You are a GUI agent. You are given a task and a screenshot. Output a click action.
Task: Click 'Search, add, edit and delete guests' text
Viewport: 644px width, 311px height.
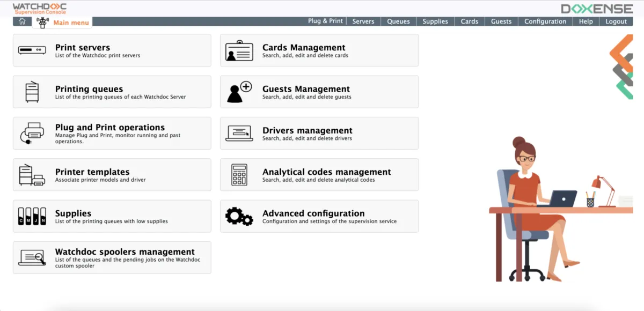tap(307, 97)
